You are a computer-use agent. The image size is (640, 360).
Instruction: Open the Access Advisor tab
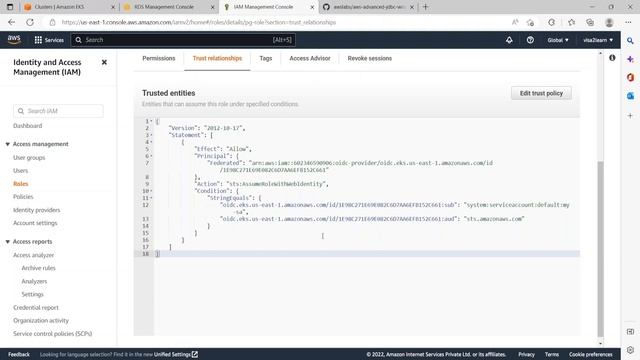310,58
